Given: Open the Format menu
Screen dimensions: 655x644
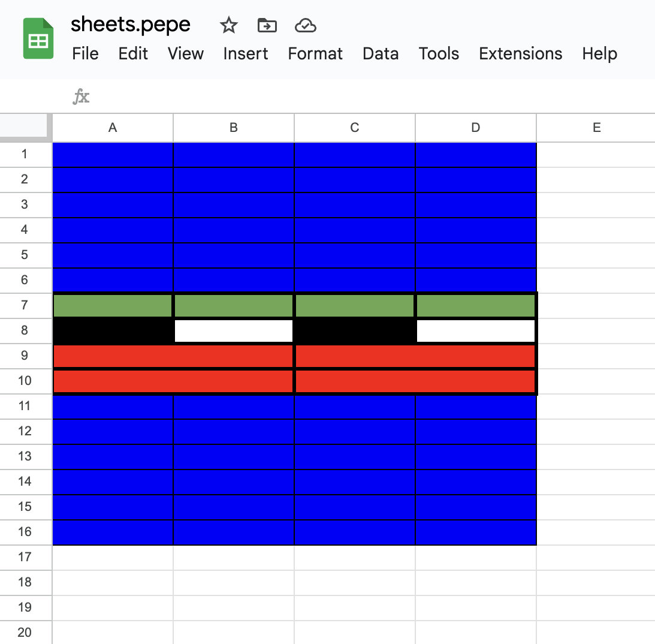Looking at the screenshot, I should click(x=315, y=53).
